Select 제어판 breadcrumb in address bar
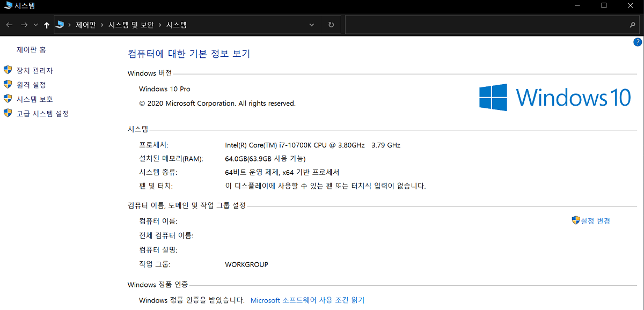 click(x=85, y=25)
